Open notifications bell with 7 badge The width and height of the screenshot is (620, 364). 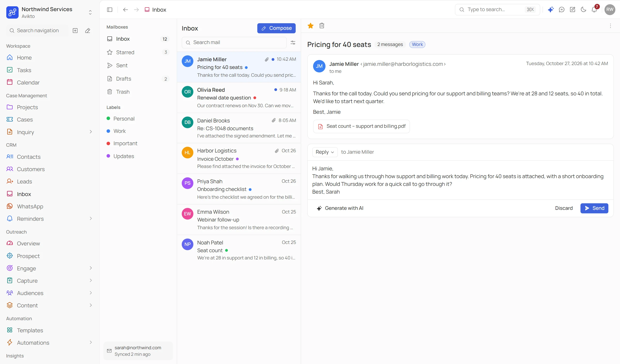[x=594, y=10]
